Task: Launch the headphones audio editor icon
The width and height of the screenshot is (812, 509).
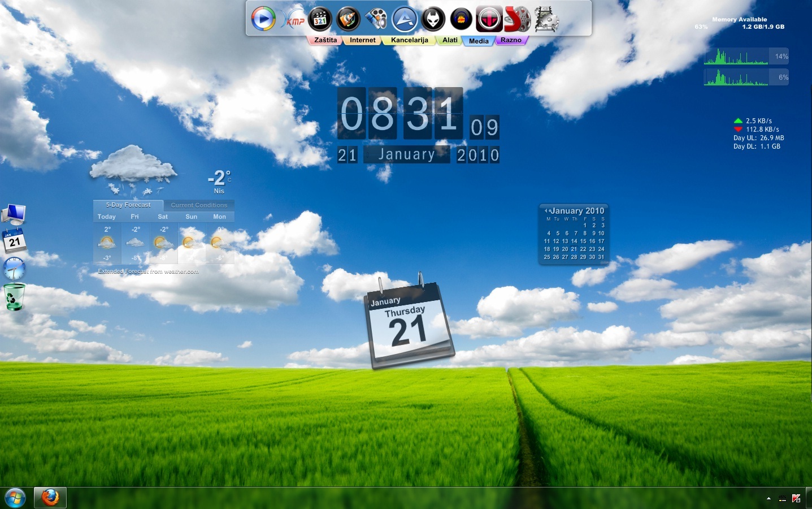Action: [461, 19]
